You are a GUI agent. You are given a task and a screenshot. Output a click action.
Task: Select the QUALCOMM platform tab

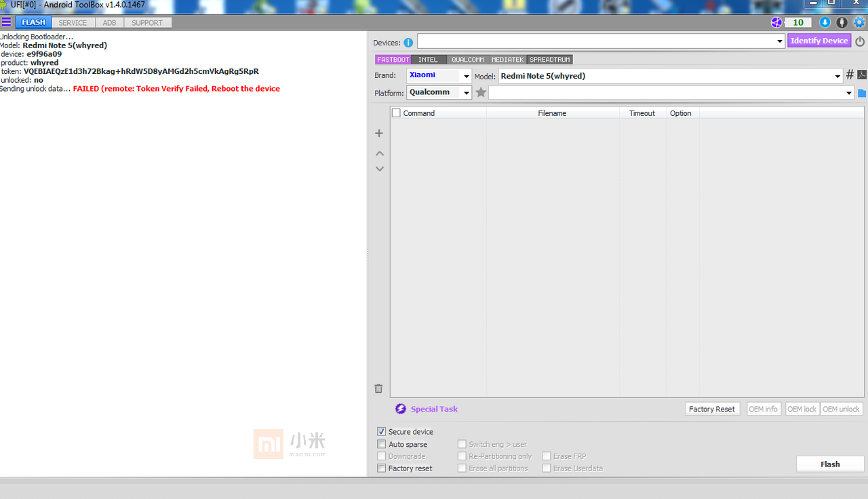tap(468, 60)
